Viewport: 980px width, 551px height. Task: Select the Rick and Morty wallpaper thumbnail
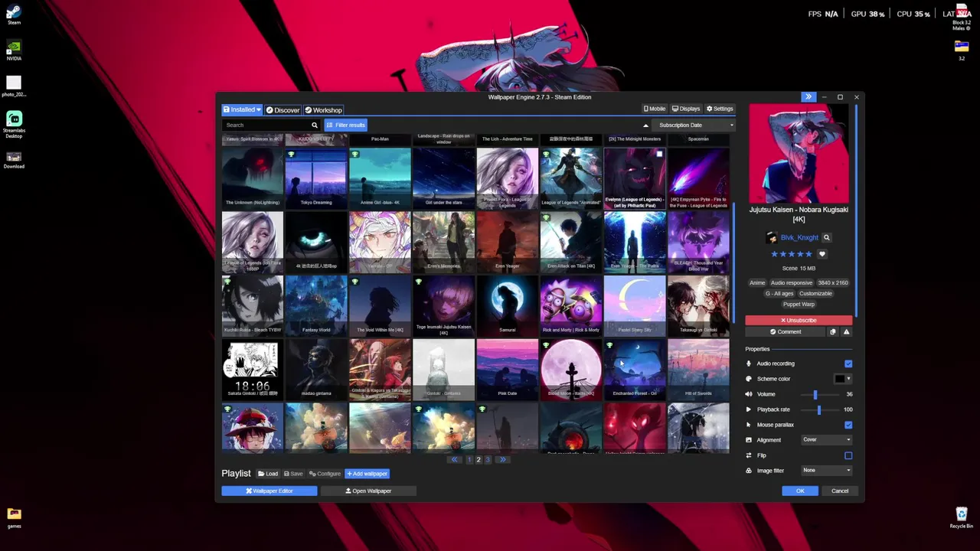point(571,305)
